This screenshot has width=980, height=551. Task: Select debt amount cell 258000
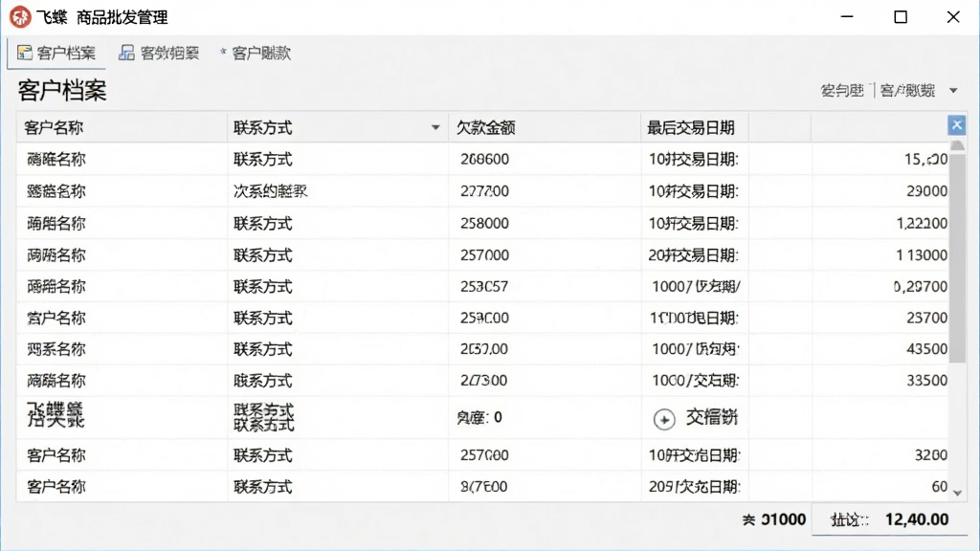(x=484, y=223)
